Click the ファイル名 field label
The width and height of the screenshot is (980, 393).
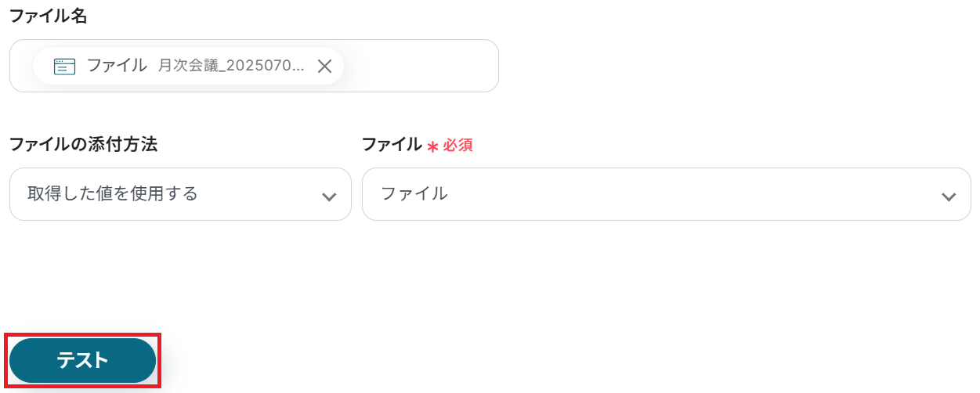(x=48, y=16)
